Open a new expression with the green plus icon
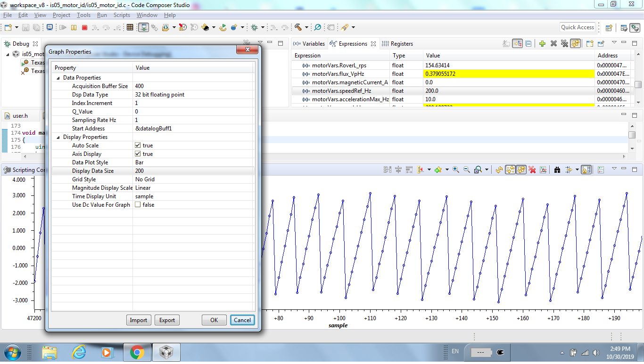The image size is (644, 364). tap(543, 43)
